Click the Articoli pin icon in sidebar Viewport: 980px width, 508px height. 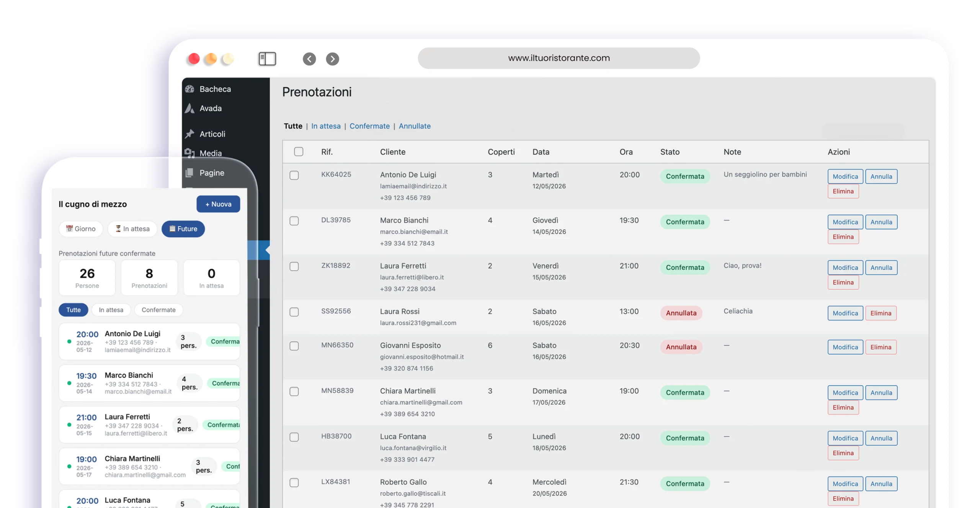coord(189,134)
